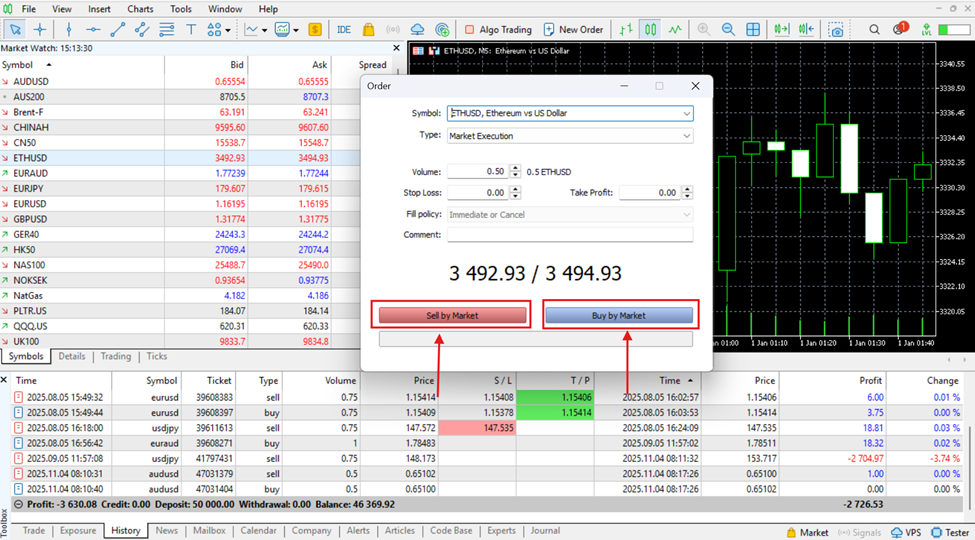Open the MetaEditor IDE

(344, 29)
